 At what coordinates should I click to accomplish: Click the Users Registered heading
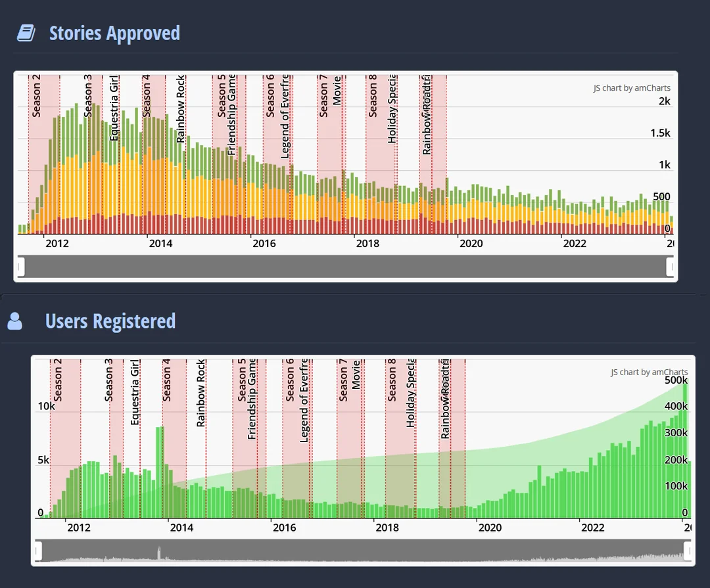[110, 321]
